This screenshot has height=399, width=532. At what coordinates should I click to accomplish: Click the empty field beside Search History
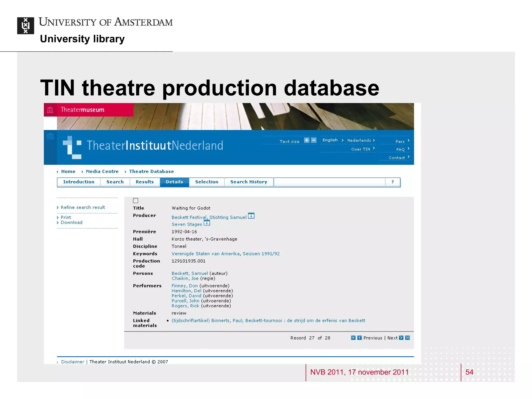pyautogui.click(x=330, y=182)
